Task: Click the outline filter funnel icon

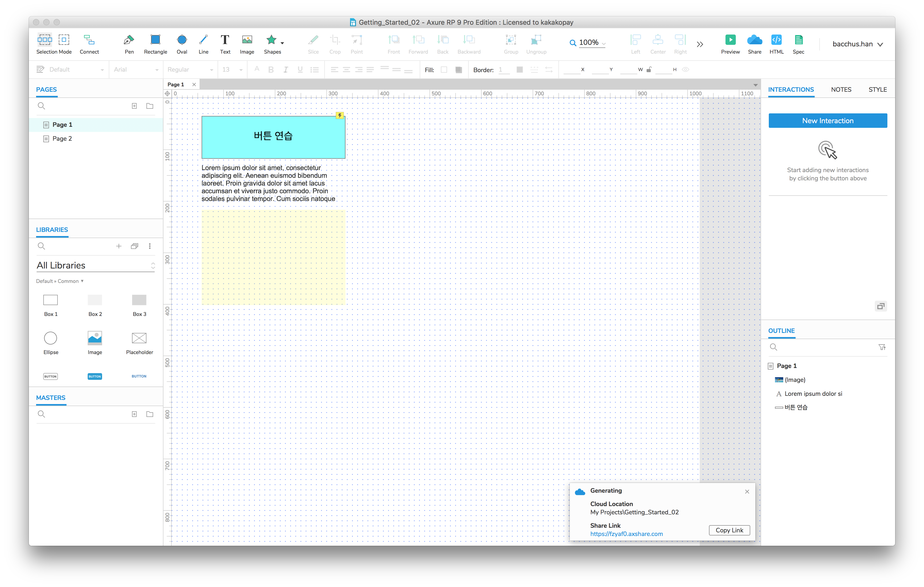Action: pyautogui.click(x=882, y=347)
